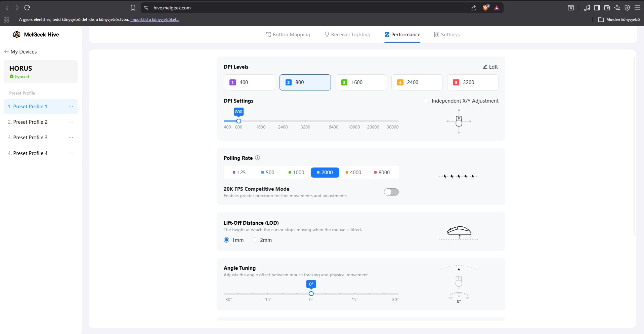Image resolution: width=644 pixels, height=334 pixels.
Task: Open options menu for Preset Profile 4
Action: [71, 153]
